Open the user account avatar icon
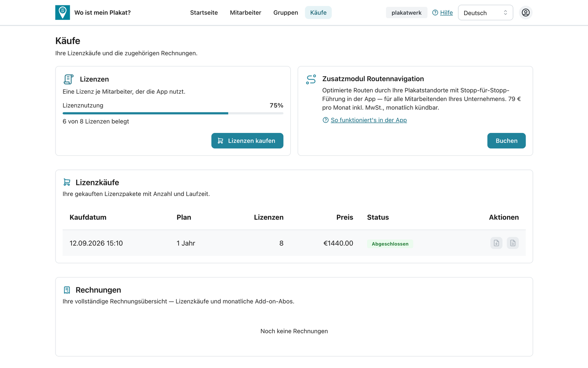Image resolution: width=588 pixels, height=368 pixels. (526, 12)
